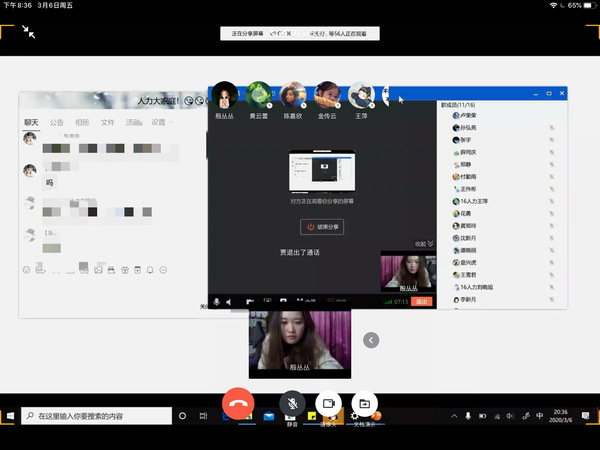The width and height of the screenshot is (600, 450).
Task: Exit full screen using top-left arrows icon
Action: [30, 31]
